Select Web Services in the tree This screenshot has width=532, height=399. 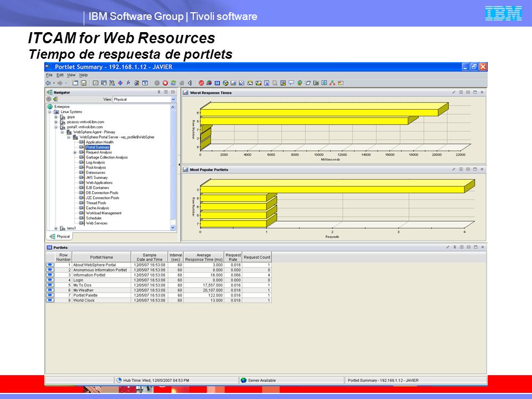(96, 223)
